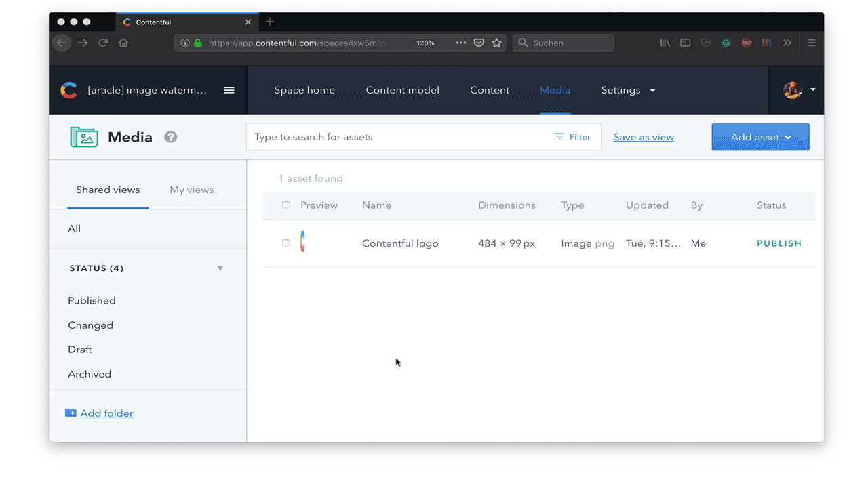
Task: Toggle the browser sidebar icon
Action: click(686, 43)
